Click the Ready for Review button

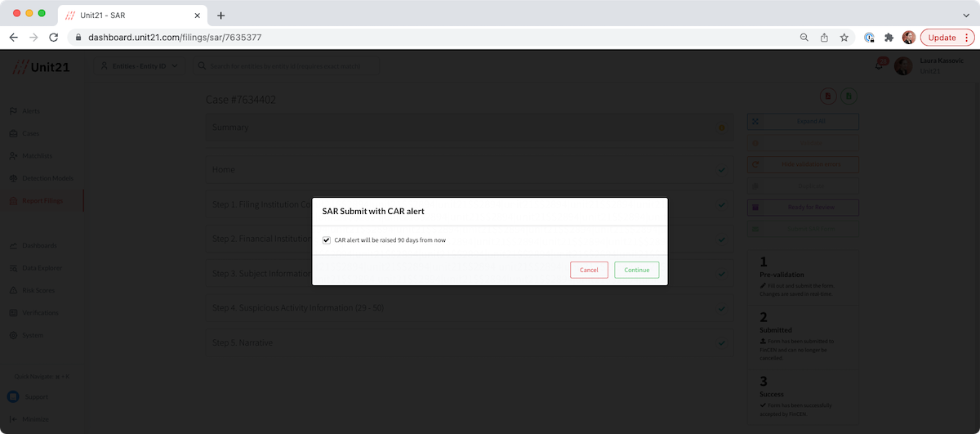click(x=803, y=207)
